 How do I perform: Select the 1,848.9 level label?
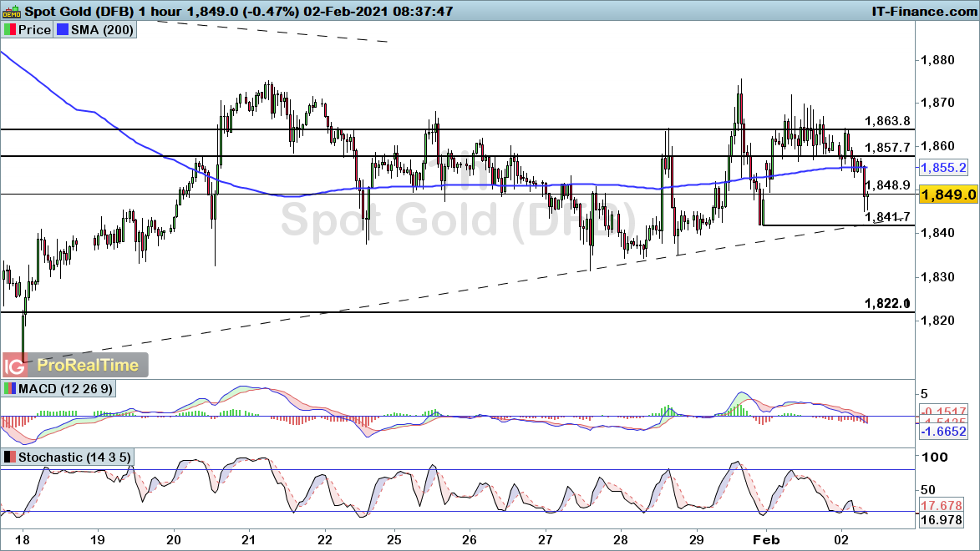coord(887,185)
